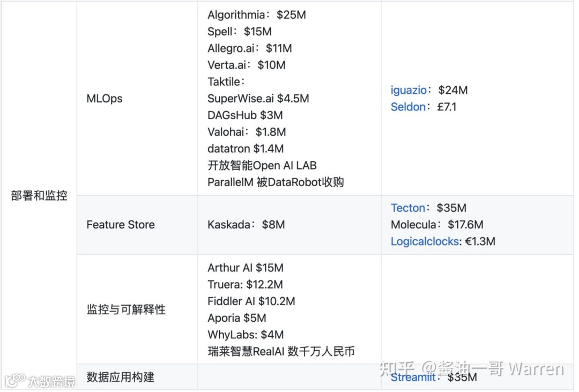This screenshot has width=579, height=392.
Task: Click the watermark logo icon at bottom-left
Action: pyautogui.click(x=16, y=381)
